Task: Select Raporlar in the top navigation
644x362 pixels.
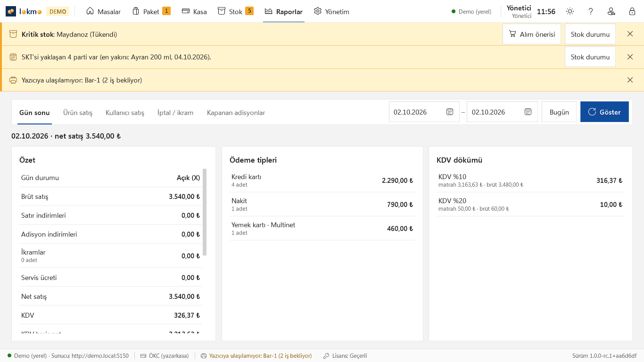Action: [283, 11]
